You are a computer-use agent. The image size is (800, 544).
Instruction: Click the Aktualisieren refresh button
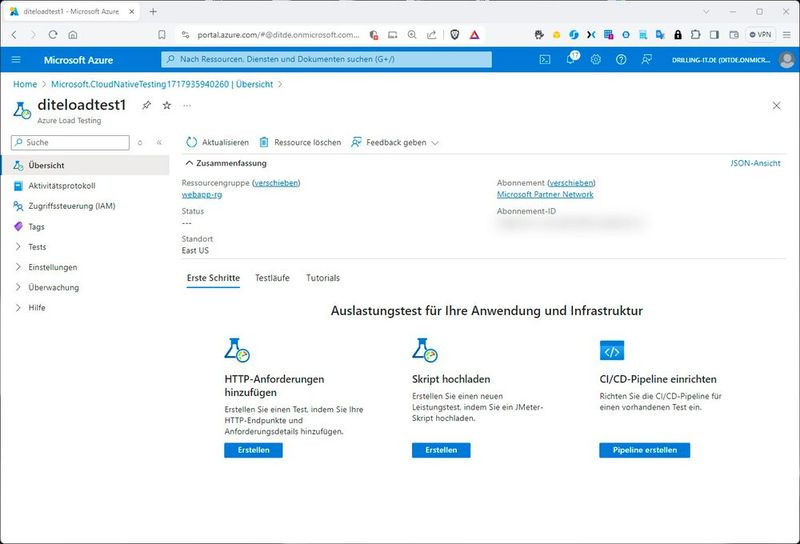coord(218,142)
